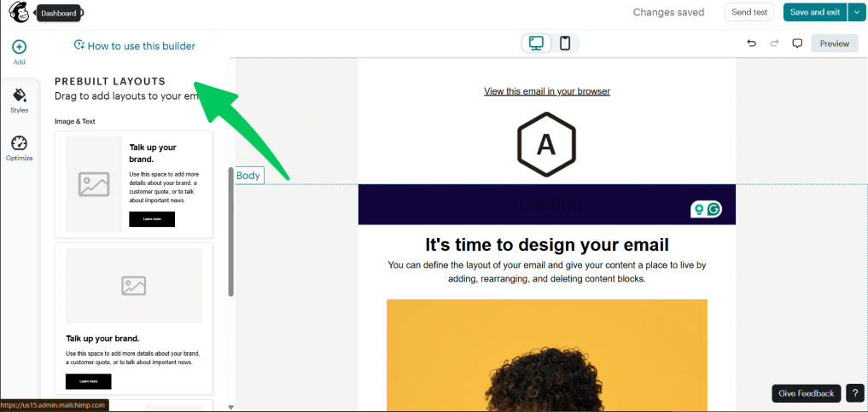Open the help question mark button
Viewport: 868px width, 412px height.
point(854,394)
